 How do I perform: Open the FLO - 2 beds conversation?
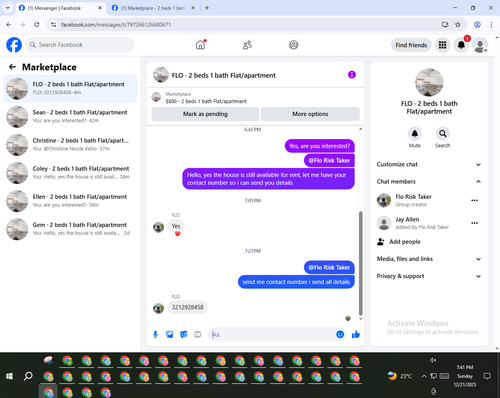[70, 88]
